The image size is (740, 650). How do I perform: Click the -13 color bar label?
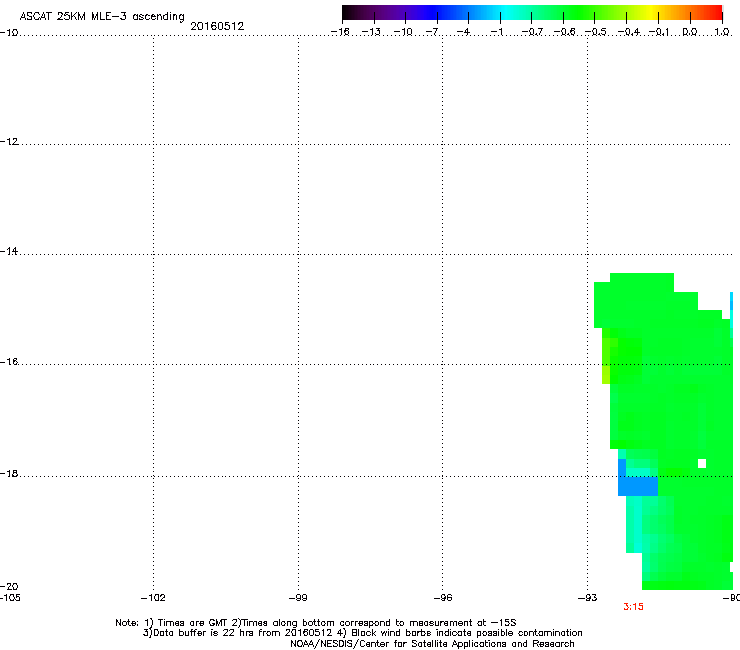click(x=371, y=32)
